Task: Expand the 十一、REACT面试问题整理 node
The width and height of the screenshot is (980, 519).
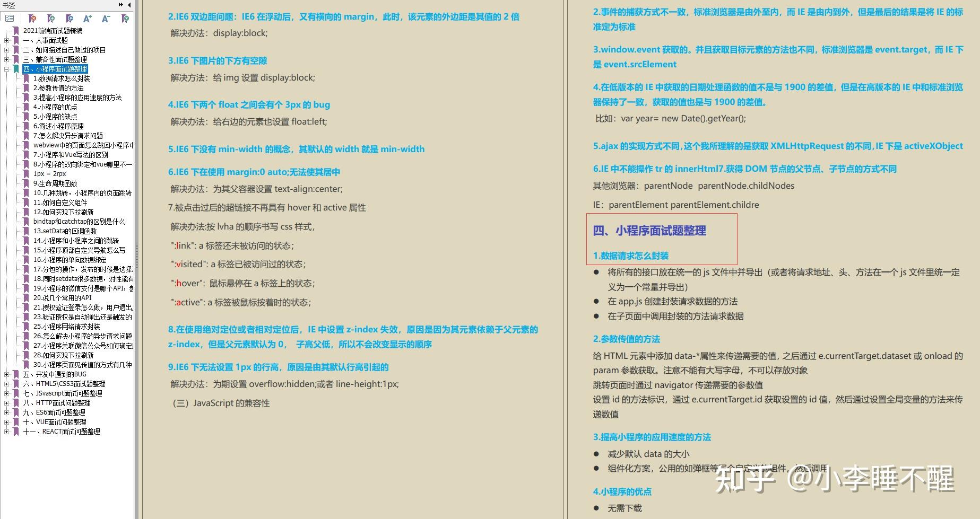Action: click(x=7, y=432)
